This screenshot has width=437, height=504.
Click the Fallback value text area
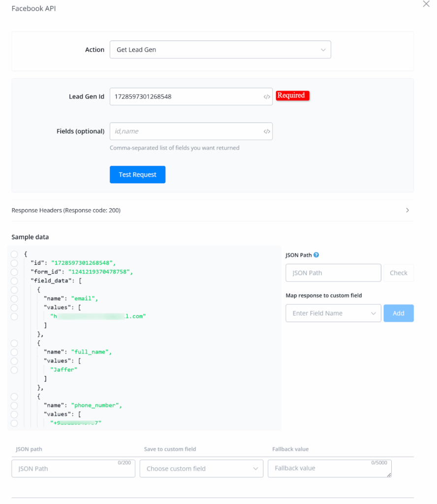point(329,469)
